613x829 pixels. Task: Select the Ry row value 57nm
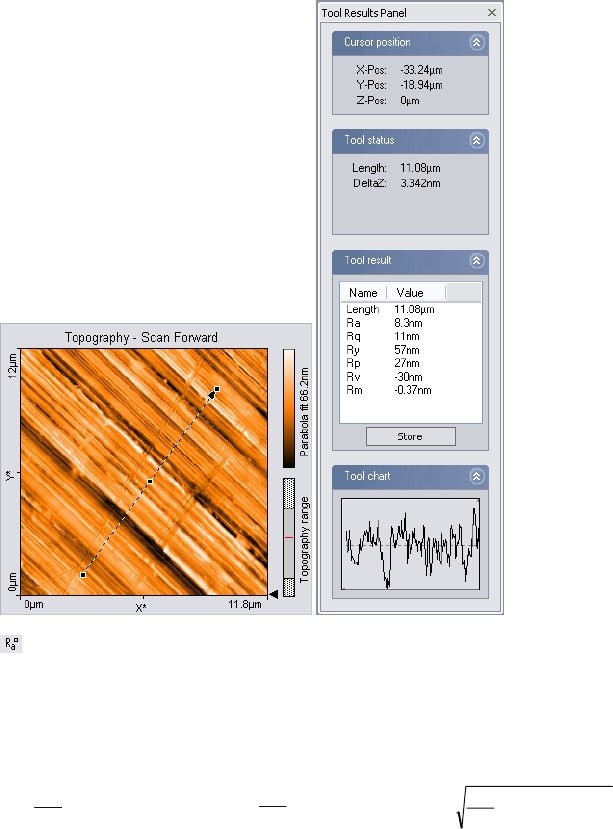click(x=407, y=350)
